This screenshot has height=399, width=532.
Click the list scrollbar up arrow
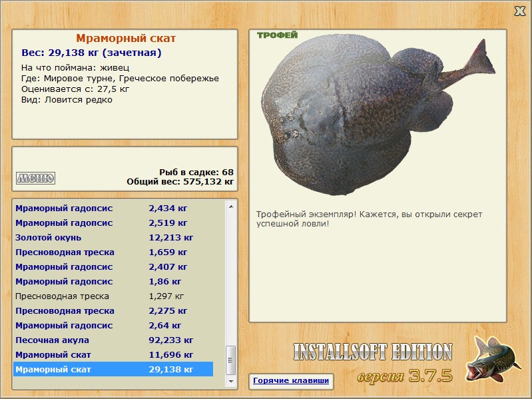231,206
